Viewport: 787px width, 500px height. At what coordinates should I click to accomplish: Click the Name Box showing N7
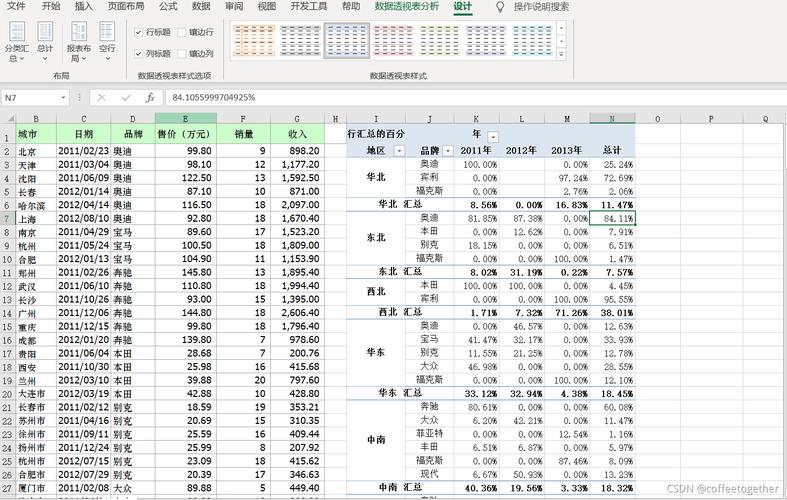30,98
